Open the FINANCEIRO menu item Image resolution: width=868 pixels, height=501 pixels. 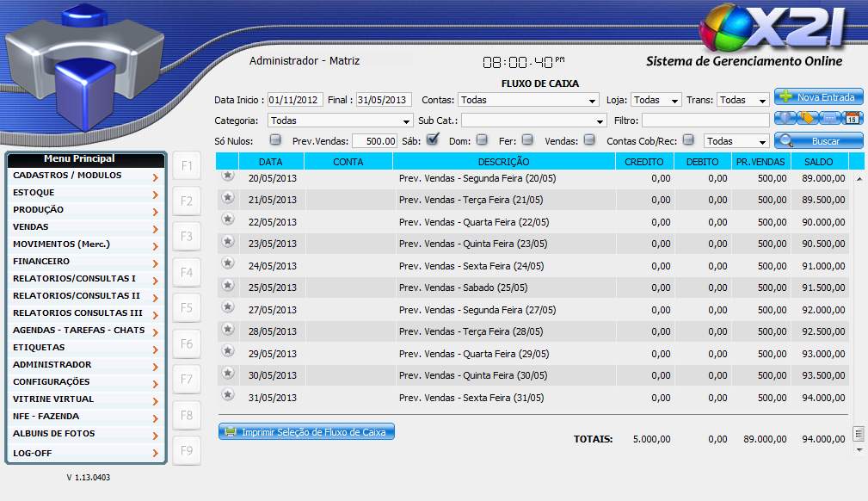click(85, 262)
